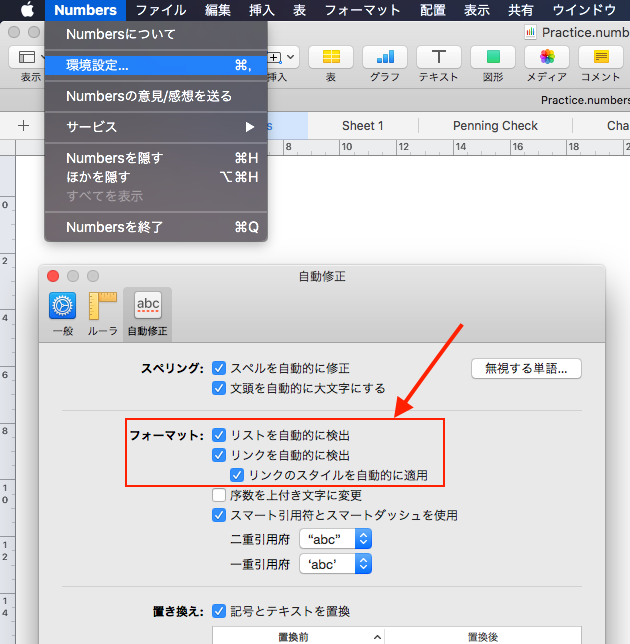Select Numbersの意見/感想を送る
Viewport: 630px width, 644px height.
coord(156,96)
